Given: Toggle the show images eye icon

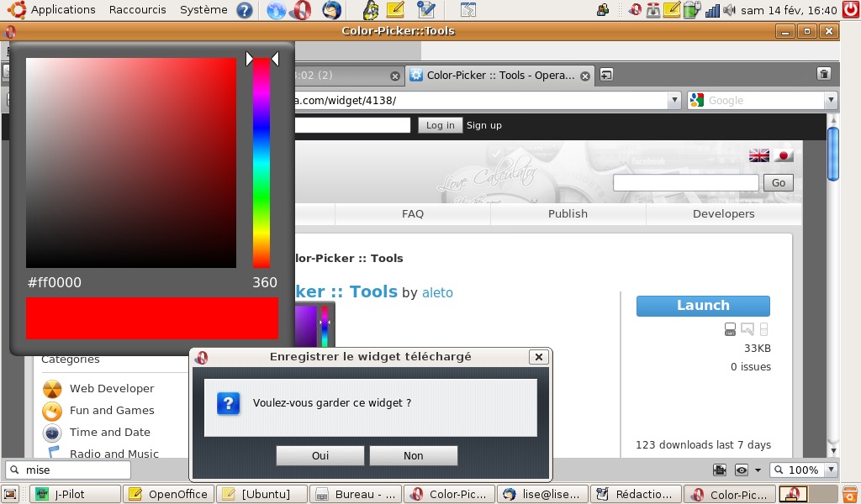Looking at the screenshot, I should point(742,470).
